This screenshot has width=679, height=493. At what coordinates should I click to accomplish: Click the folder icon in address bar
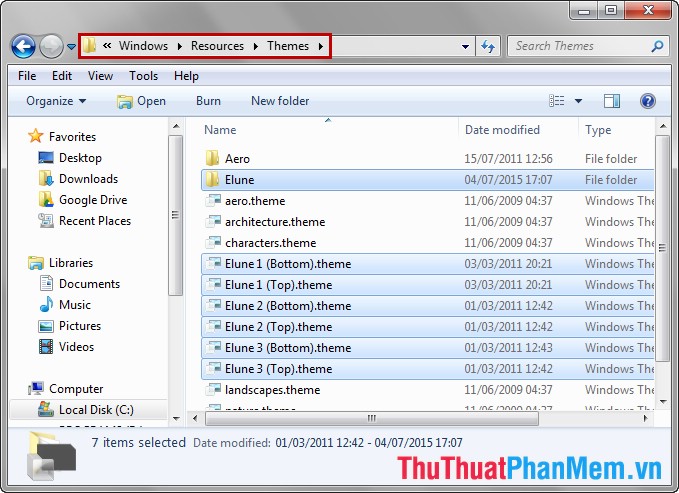[89, 45]
